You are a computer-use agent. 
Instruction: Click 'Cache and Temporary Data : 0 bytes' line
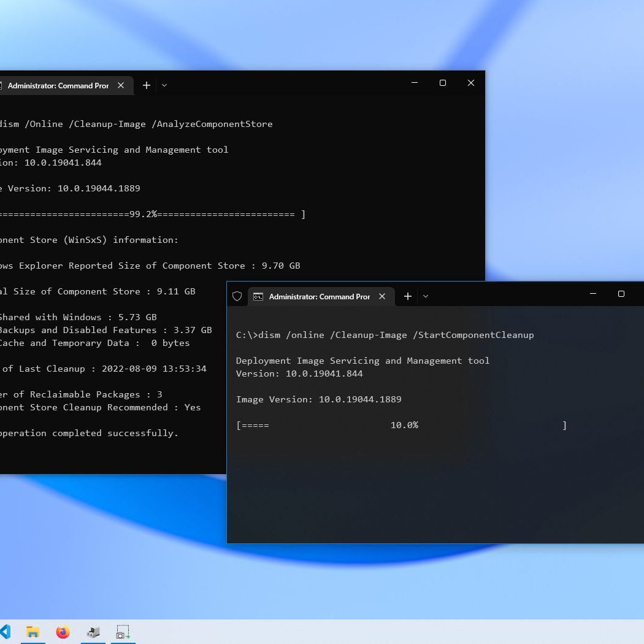tap(95, 343)
